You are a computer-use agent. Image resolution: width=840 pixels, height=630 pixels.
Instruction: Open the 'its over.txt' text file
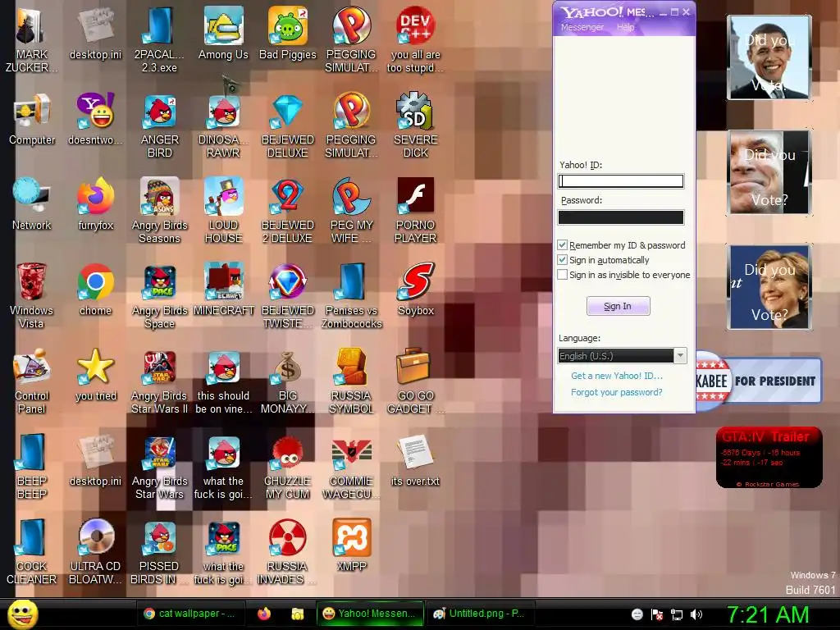click(416, 461)
